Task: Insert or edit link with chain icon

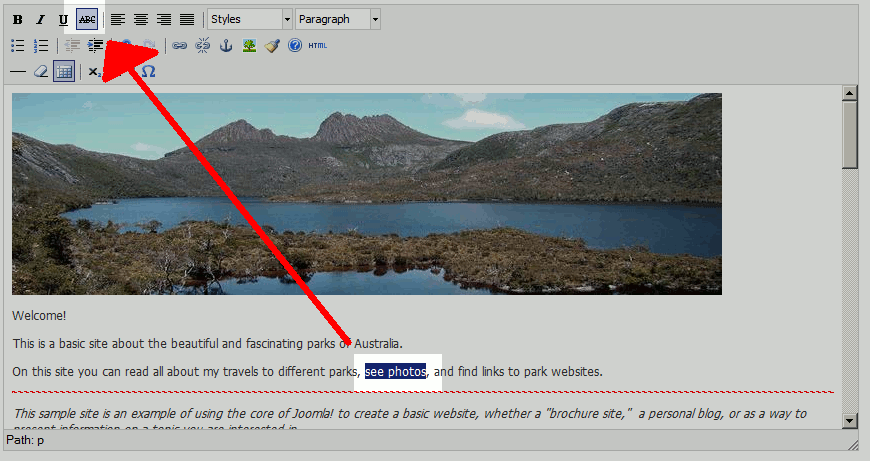Action: [179, 45]
